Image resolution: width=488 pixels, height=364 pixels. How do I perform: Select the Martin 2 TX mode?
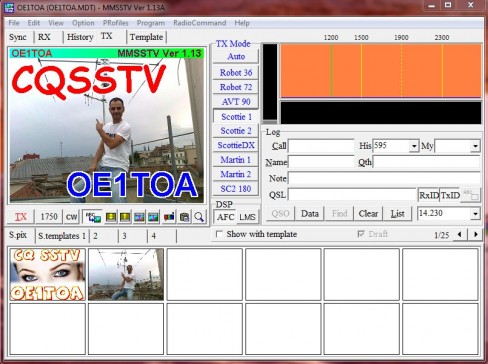point(236,174)
